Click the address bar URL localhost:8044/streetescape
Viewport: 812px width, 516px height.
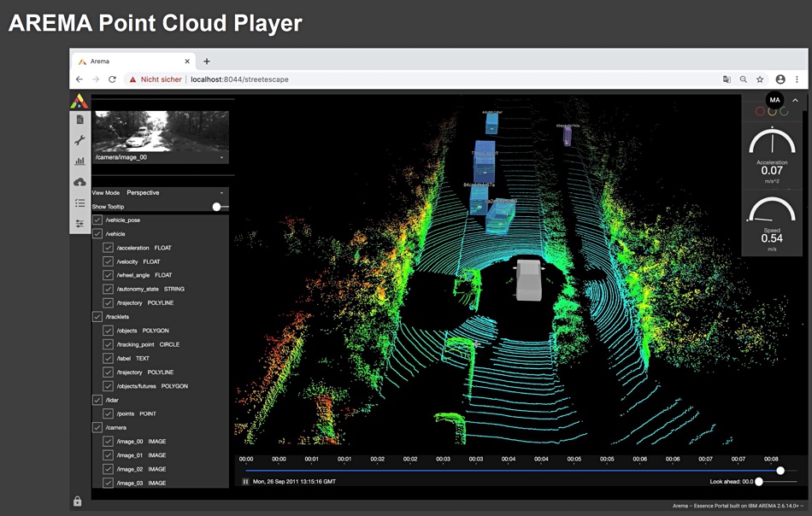(x=240, y=79)
